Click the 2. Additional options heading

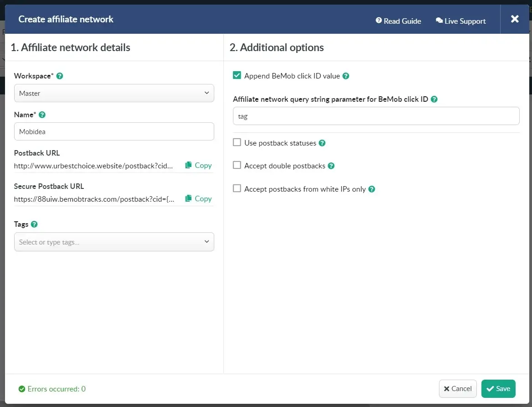tap(277, 47)
